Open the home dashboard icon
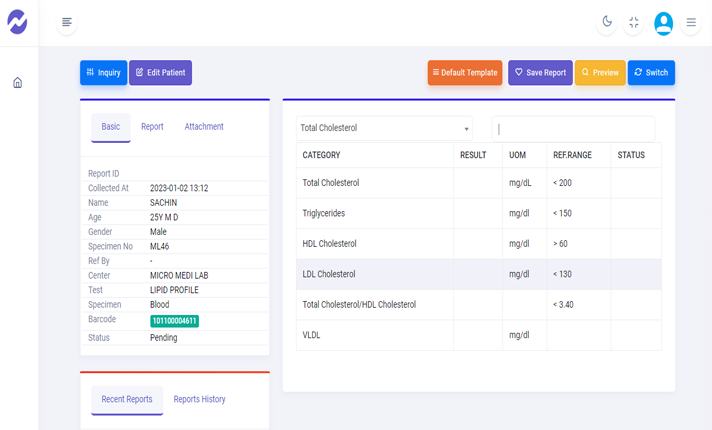The image size is (712, 430). [17, 83]
